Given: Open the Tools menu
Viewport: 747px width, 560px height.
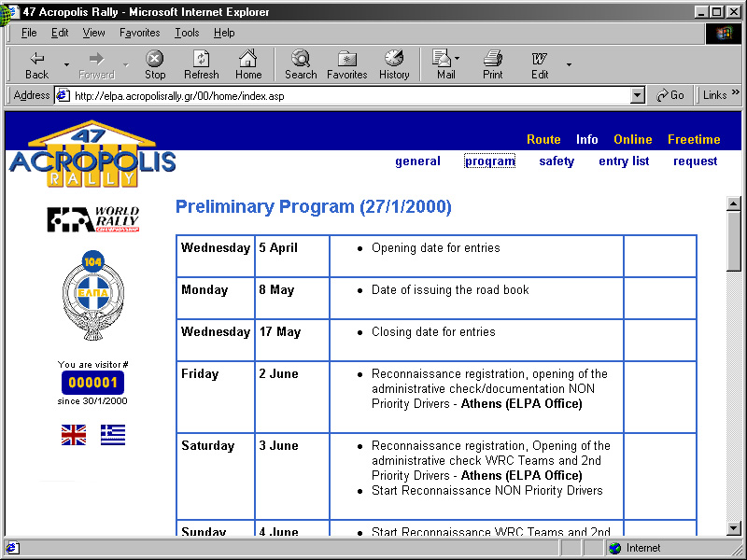Looking at the screenshot, I should [187, 33].
